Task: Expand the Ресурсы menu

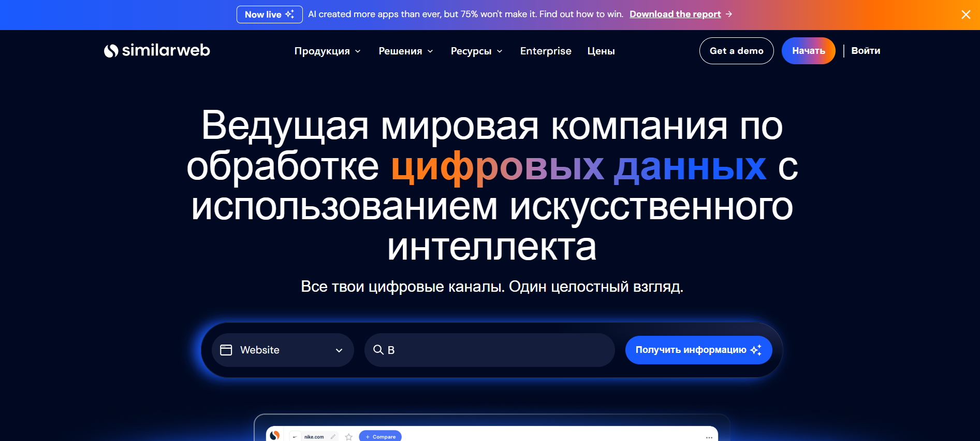Action: pyautogui.click(x=476, y=51)
